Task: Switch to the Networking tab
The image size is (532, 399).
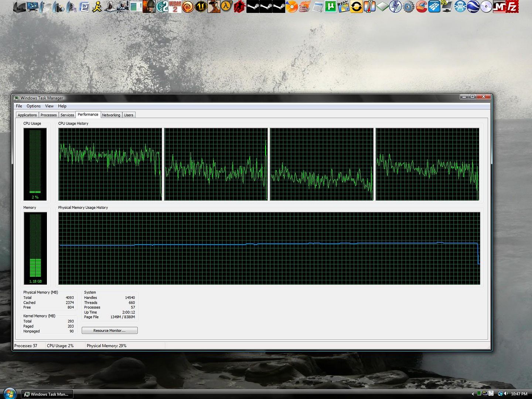Action: tap(111, 115)
